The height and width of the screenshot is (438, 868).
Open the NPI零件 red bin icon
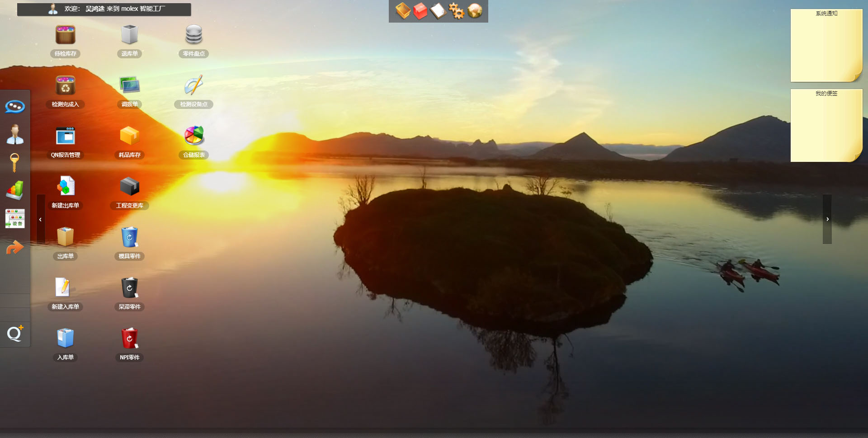129,339
